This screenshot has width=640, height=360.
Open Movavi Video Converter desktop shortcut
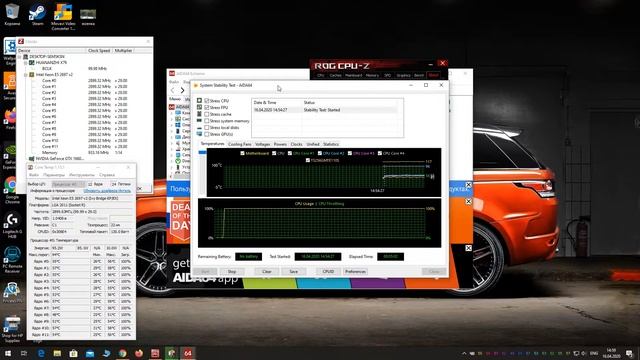click(63, 16)
